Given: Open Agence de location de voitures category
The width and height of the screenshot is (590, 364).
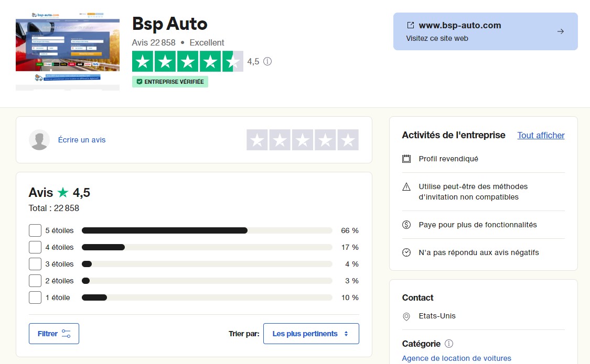Looking at the screenshot, I should (456, 358).
